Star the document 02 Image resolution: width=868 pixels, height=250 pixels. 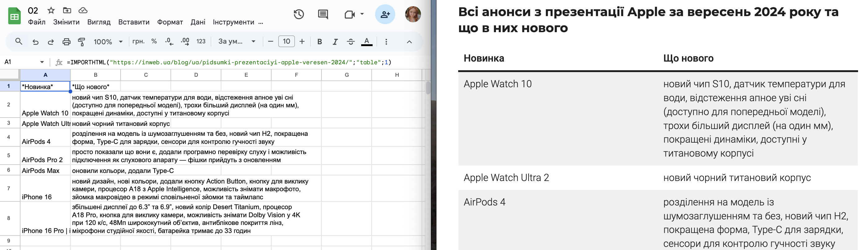coord(51,11)
